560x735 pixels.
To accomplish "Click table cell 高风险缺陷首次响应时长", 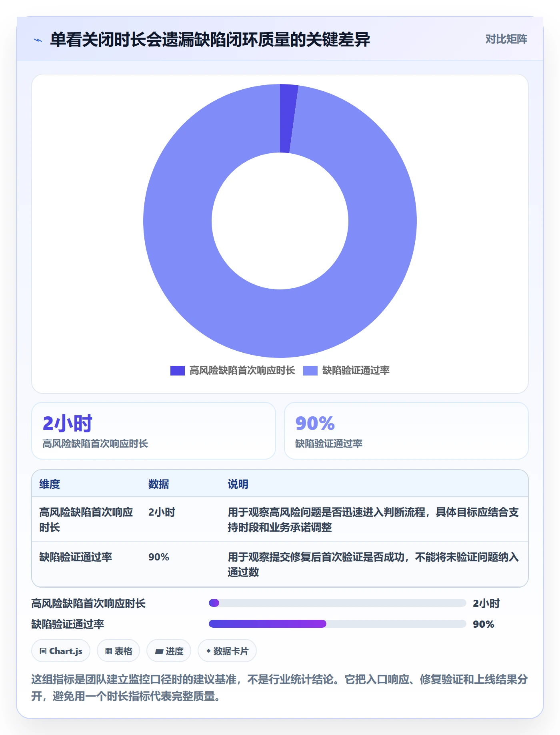I will pos(86,520).
